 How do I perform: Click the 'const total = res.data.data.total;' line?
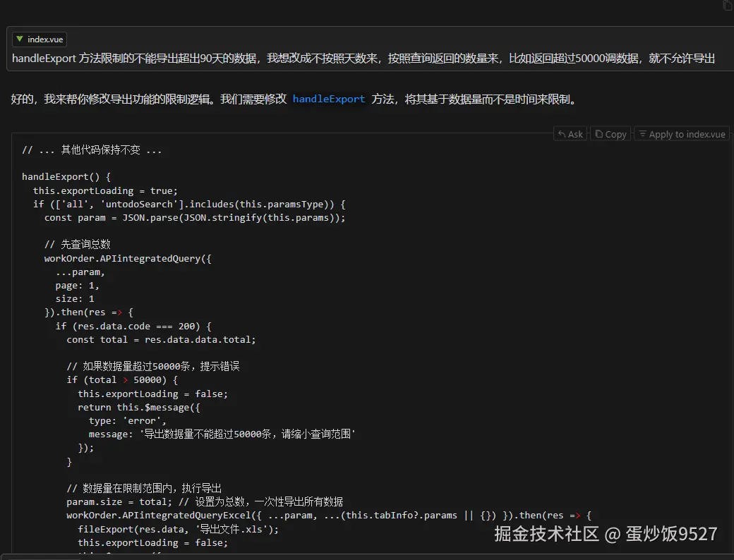pos(161,340)
